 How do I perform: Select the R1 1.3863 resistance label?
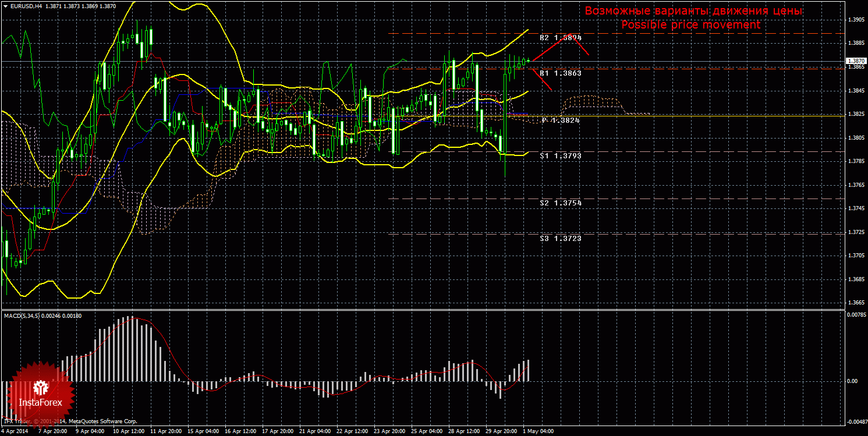[560, 73]
